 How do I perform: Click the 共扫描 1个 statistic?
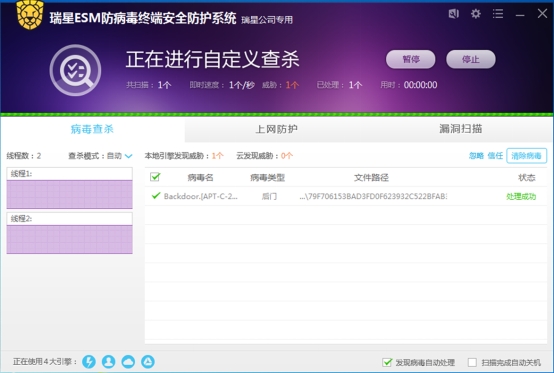tap(149, 85)
